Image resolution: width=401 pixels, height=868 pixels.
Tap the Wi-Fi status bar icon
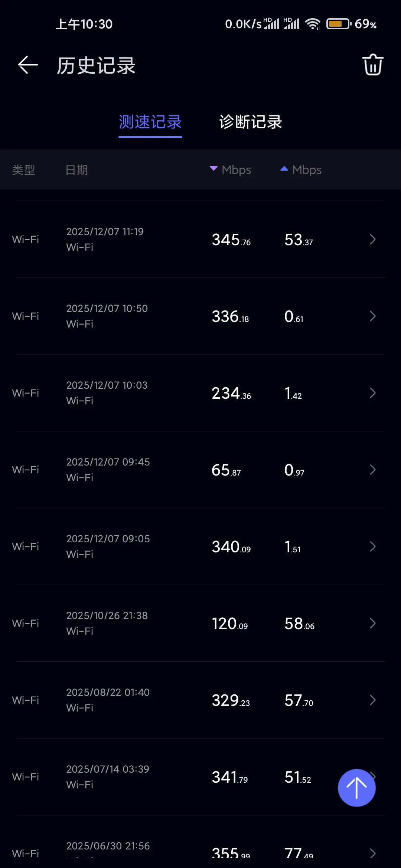(313, 24)
